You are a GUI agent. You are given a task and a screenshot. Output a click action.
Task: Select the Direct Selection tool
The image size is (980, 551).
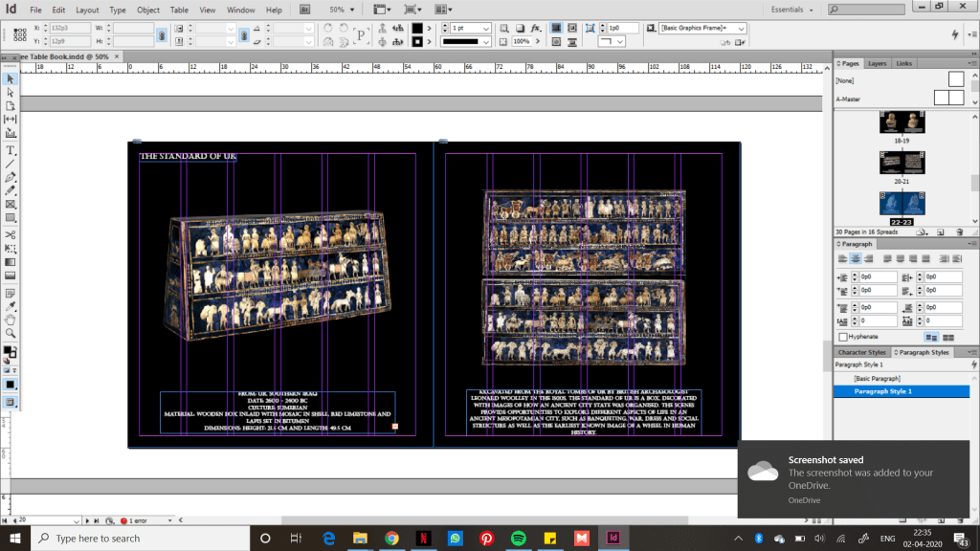(11, 93)
